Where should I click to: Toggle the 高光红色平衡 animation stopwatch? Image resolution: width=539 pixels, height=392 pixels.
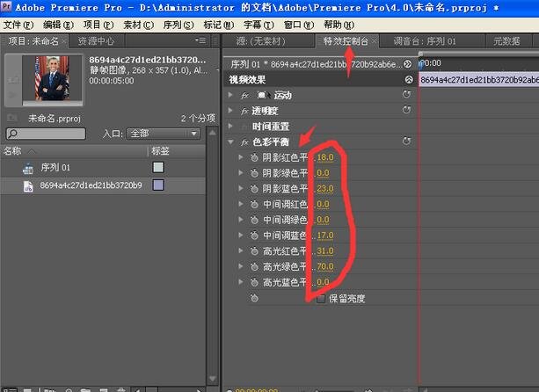[x=254, y=251]
